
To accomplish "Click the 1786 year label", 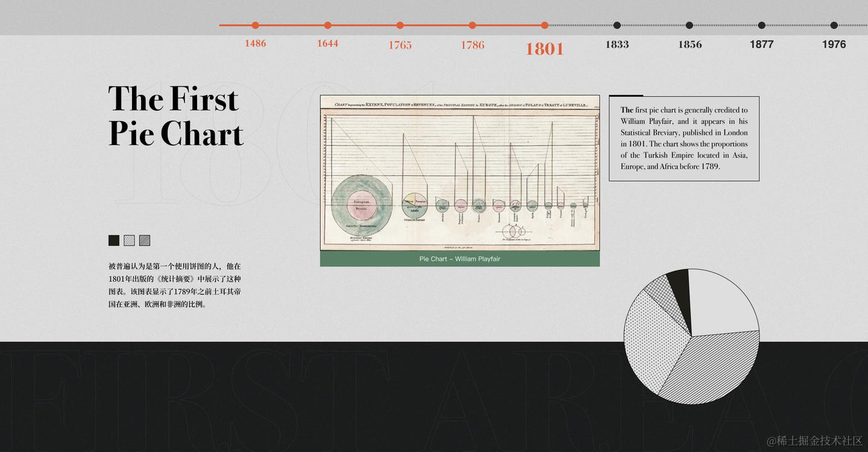I will pos(473,45).
